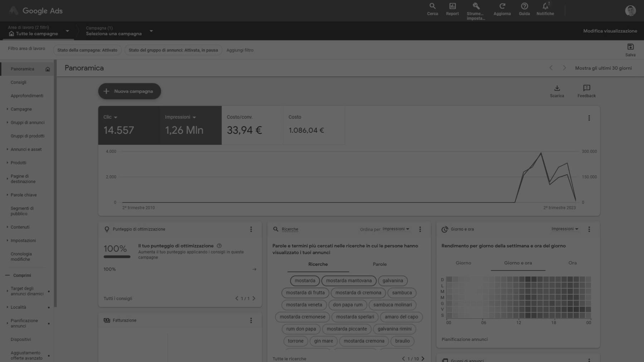Open the performance chart three-dot menu
This screenshot has width=644, height=362.
point(589,118)
